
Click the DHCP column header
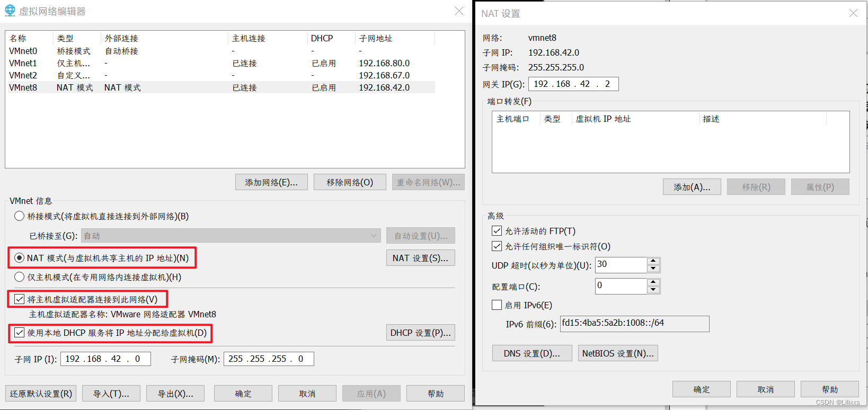(331, 38)
